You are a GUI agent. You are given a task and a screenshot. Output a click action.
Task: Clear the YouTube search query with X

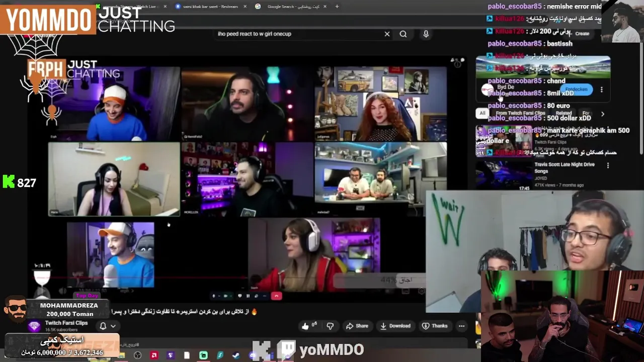tap(387, 34)
